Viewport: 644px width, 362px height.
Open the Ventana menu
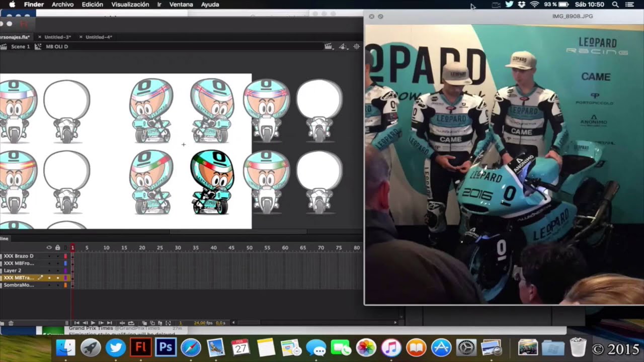pos(181,5)
